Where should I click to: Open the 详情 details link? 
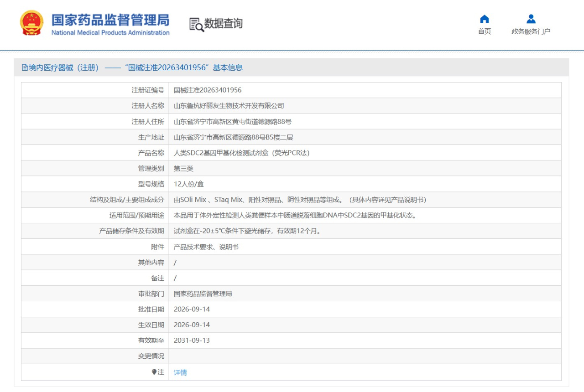[x=180, y=372]
